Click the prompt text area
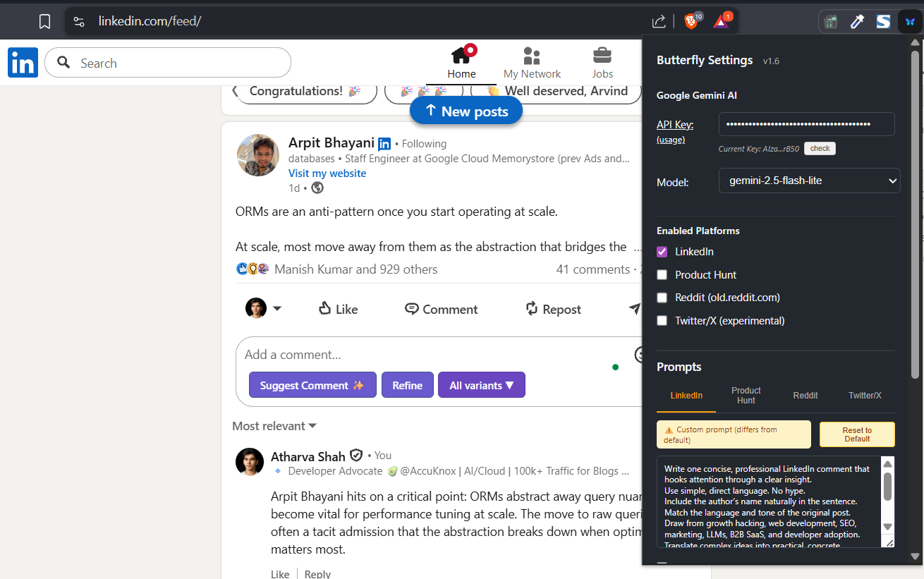Screen dimensions: 924x579 769,501
